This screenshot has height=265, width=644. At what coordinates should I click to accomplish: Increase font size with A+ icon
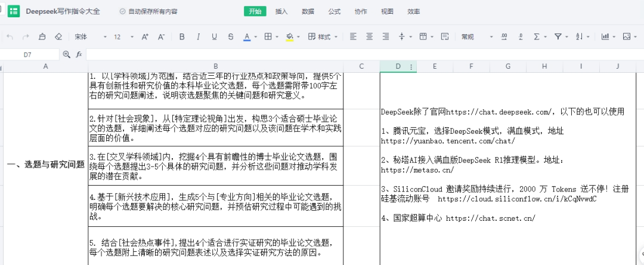(x=145, y=37)
